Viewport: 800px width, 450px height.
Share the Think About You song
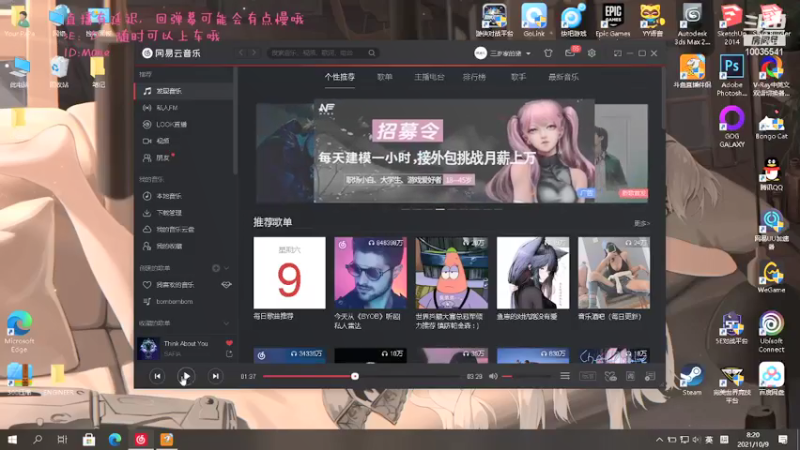click(229, 354)
